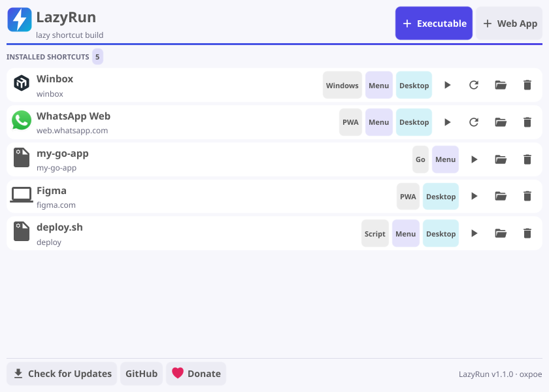This screenshot has width=549, height=392.
Task: Toggle the Menu tag on WhatsApp Web
Action: coord(379,122)
